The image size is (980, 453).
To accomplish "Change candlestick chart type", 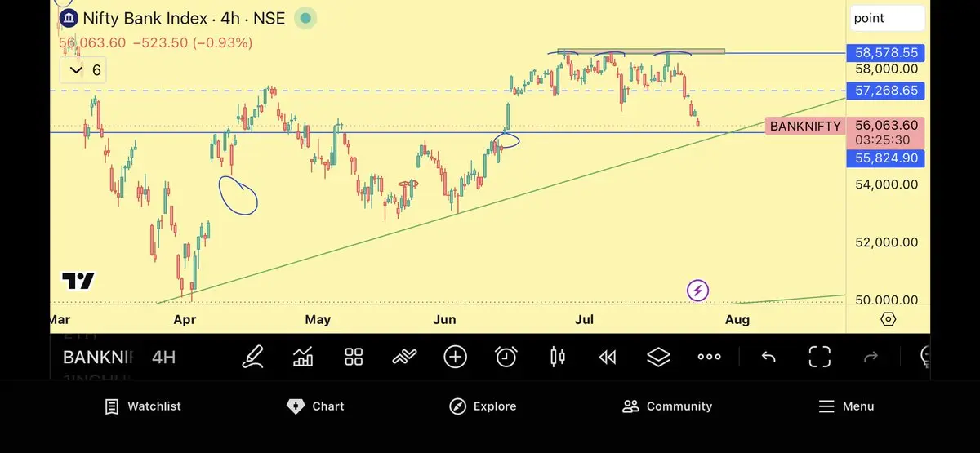I will pos(558,357).
